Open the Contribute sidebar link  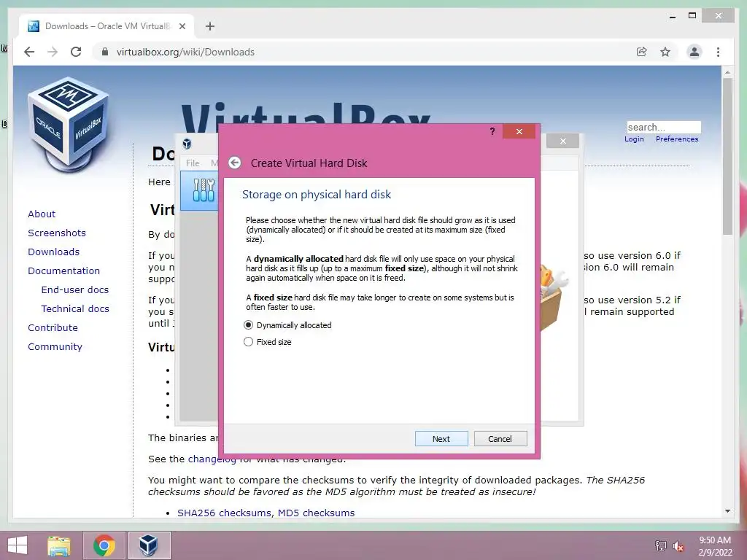[x=53, y=327]
